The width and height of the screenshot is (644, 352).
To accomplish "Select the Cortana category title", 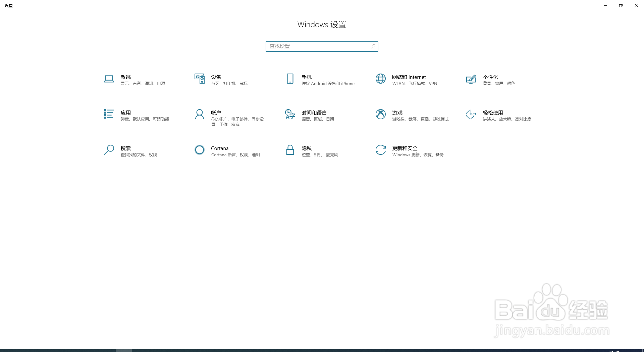I will click(x=220, y=148).
